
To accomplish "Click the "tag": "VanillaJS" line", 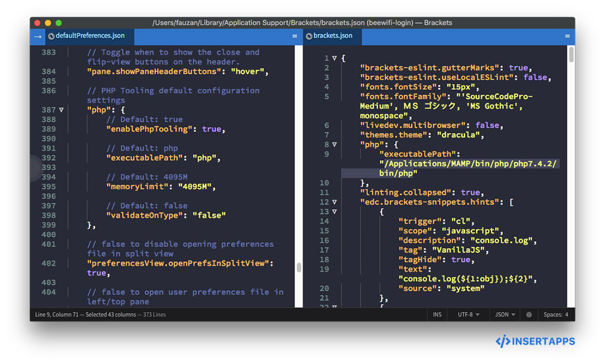I will pos(443,250).
